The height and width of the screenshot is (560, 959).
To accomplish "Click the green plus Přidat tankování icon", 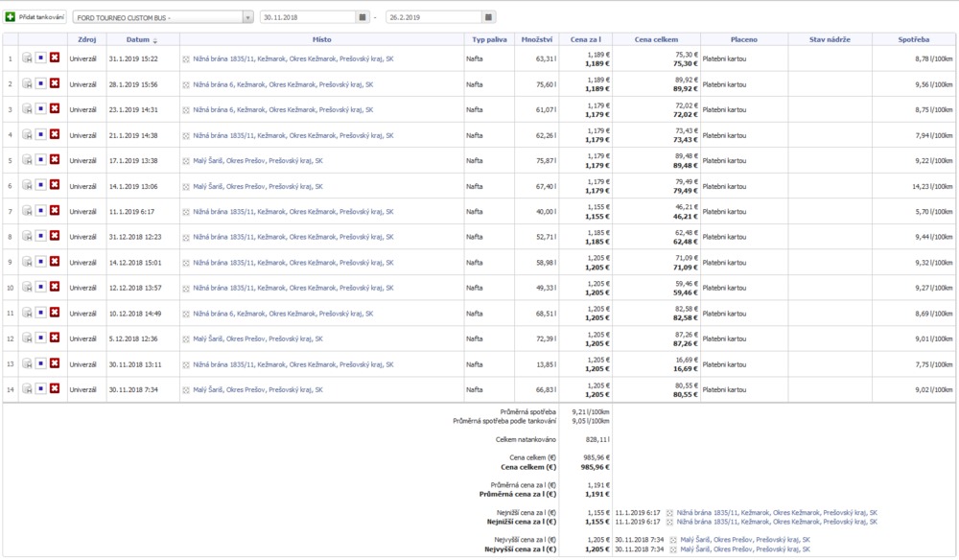I will pos(10,17).
